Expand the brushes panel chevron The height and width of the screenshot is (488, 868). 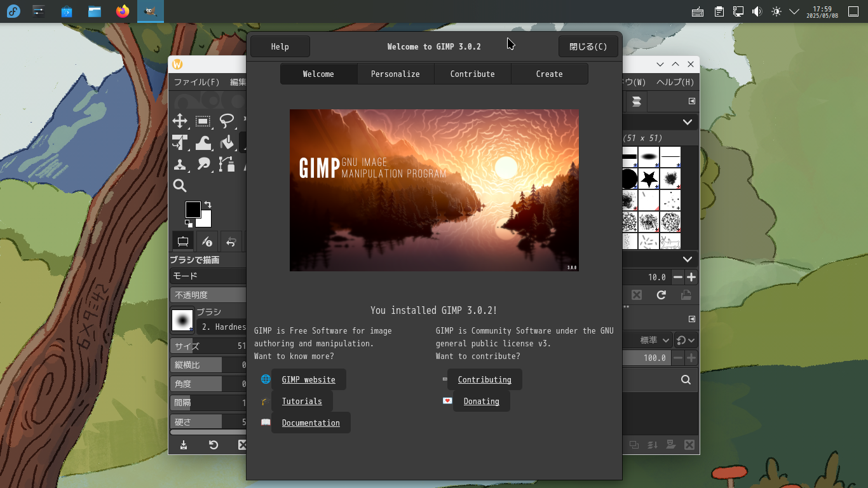click(x=687, y=122)
